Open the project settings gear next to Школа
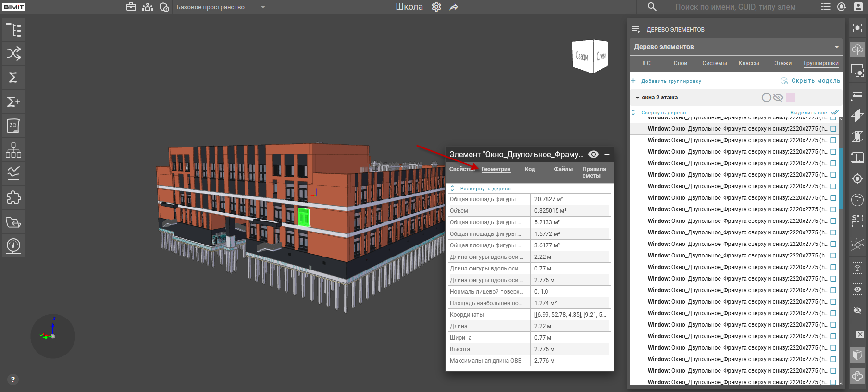 tap(436, 7)
